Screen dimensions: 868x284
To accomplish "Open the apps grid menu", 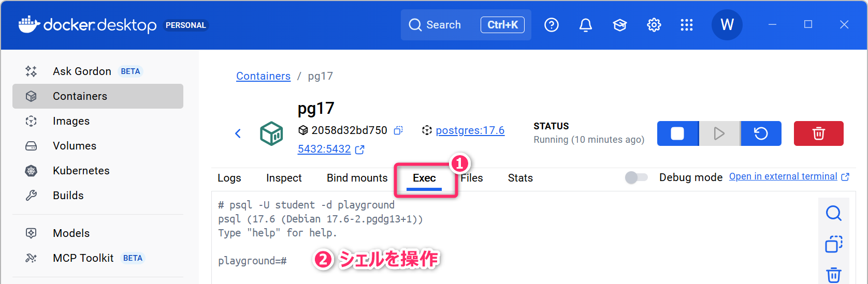I will [686, 25].
